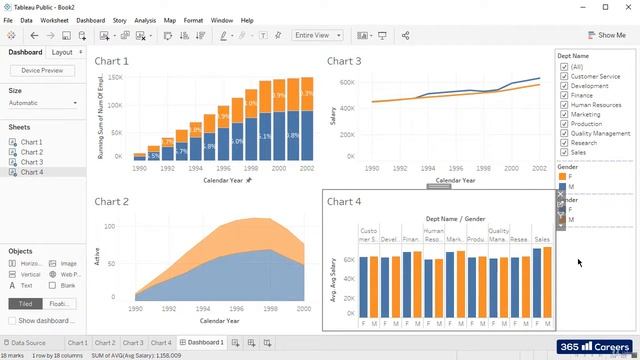Click Use as Filter funnel icon on Chart 4
The image size is (640, 360).
click(561, 214)
